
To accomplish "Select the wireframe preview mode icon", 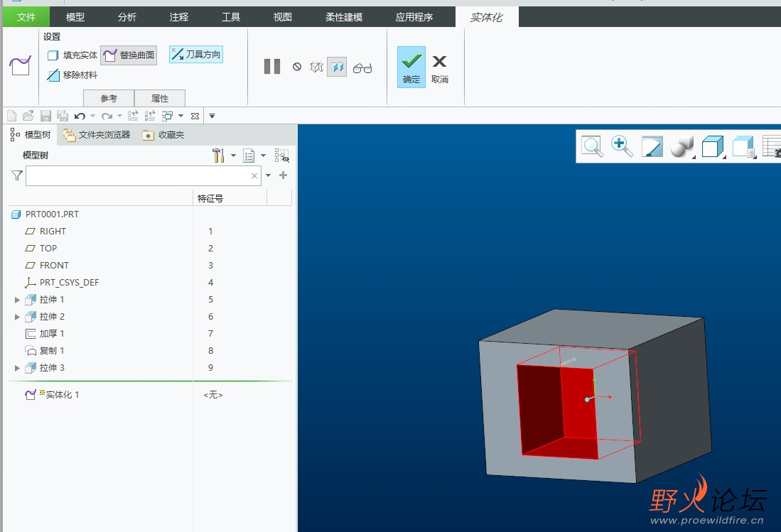I will [x=316, y=67].
